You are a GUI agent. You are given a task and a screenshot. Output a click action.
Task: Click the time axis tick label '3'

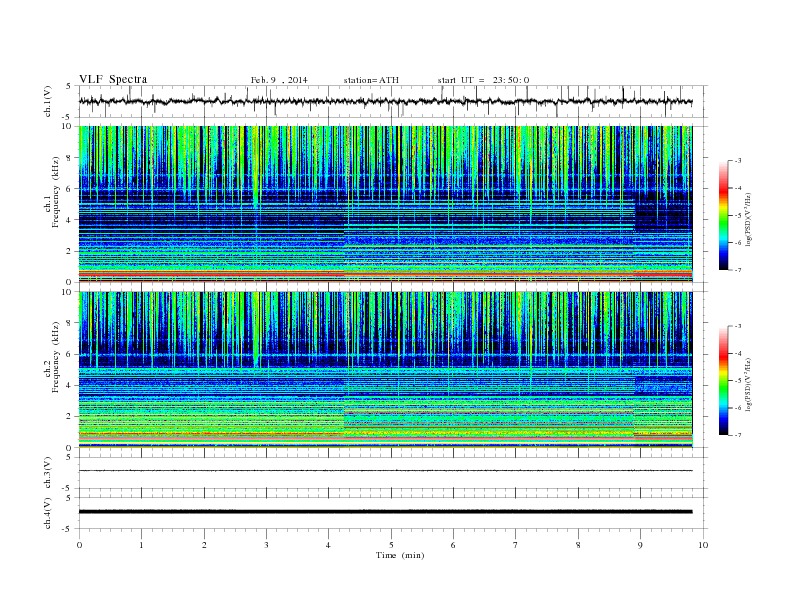tap(266, 545)
